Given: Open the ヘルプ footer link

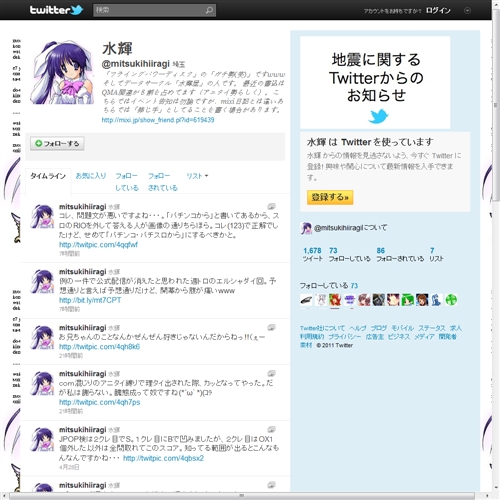Looking at the screenshot, I should tap(358, 328).
